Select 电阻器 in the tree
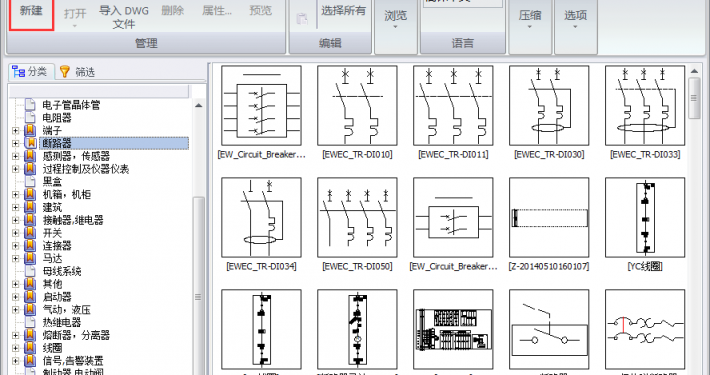 57,118
